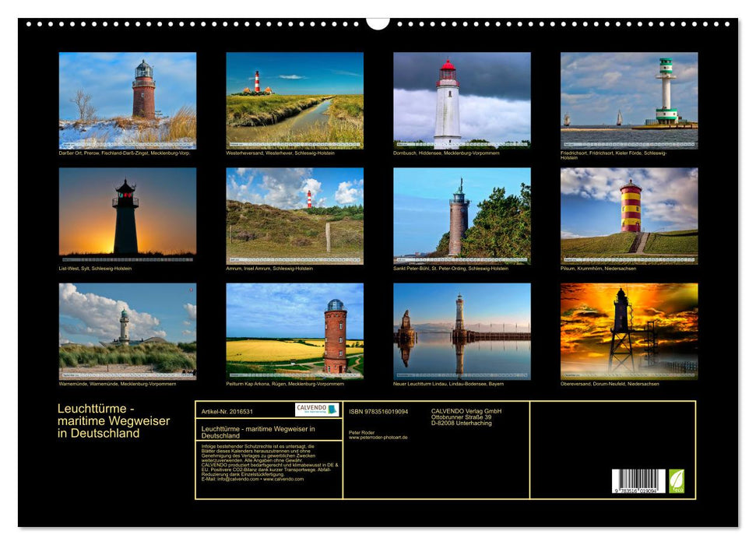This screenshot has width=756, height=545.
Task: Open the www.calvendo.com link
Action: click(285, 480)
